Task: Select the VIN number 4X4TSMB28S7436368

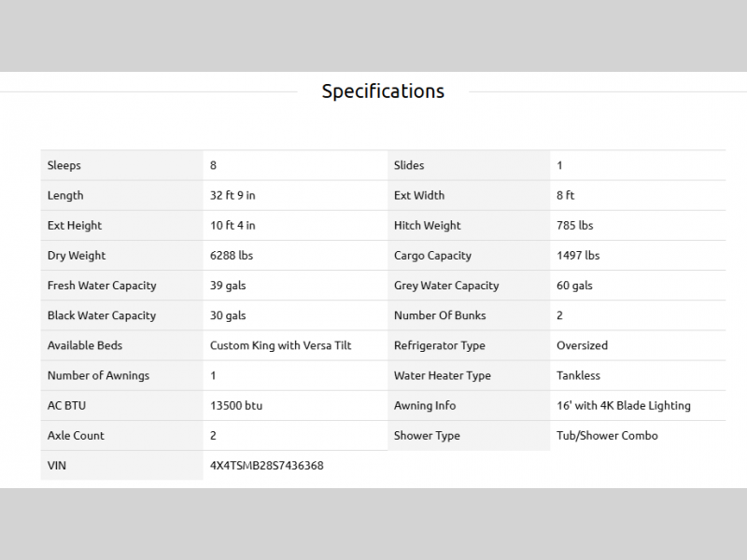Action: [267, 466]
